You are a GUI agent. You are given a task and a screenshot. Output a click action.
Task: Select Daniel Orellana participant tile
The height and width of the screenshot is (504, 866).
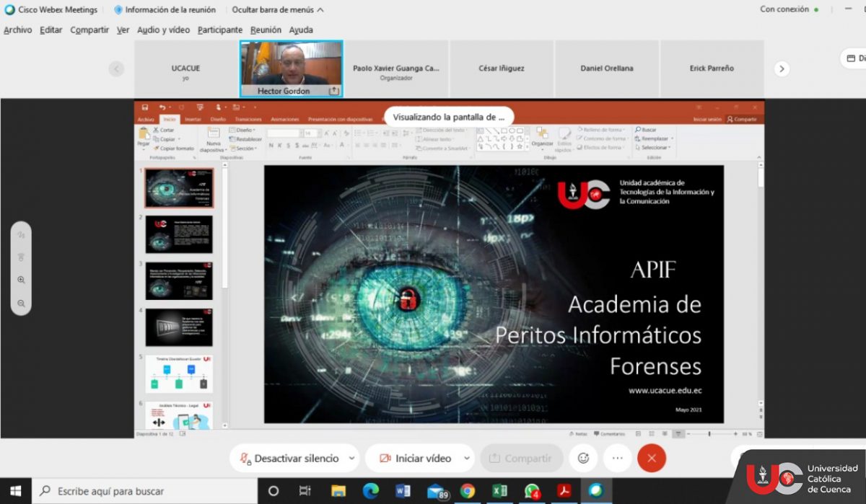pos(607,68)
